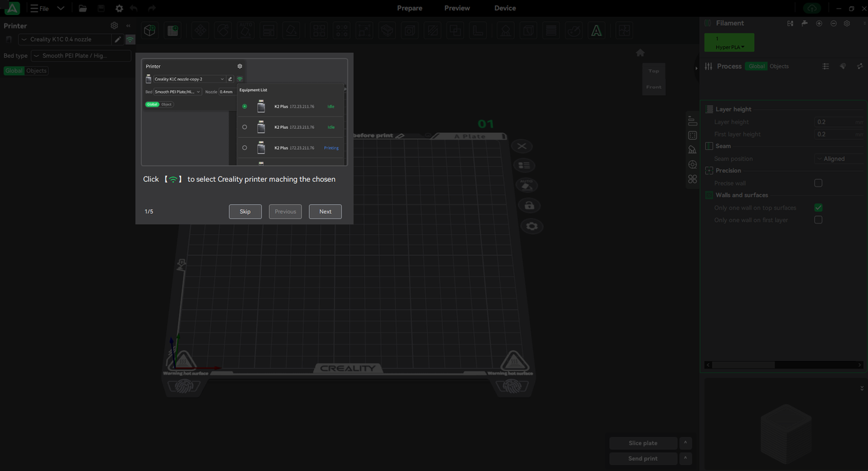Toggle the Precise wall checkbox
This screenshot has width=868, height=471.
818,183
